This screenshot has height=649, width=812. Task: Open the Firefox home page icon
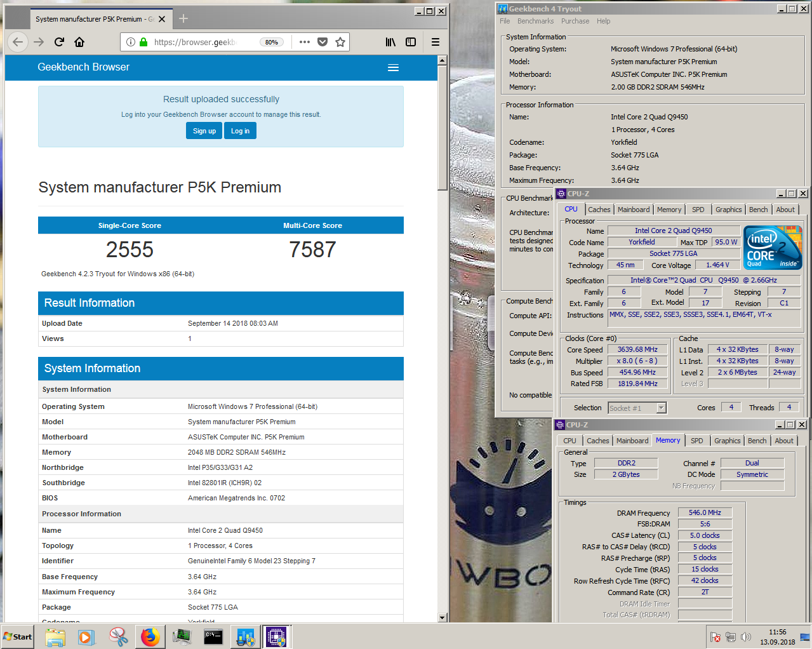(x=79, y=42)
